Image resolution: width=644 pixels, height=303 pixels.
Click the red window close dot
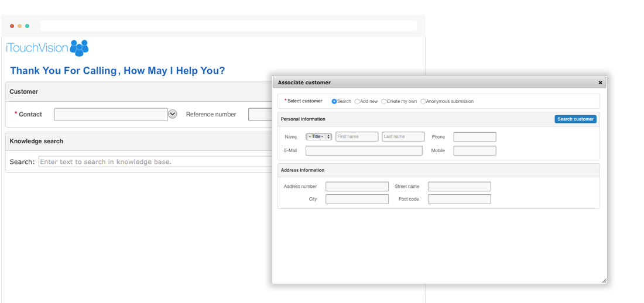pos(12,26)
